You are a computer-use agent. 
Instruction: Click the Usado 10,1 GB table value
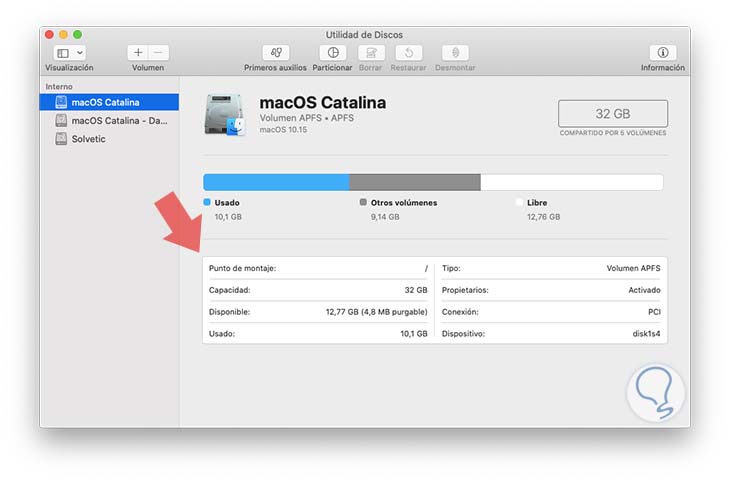point(414,334)
